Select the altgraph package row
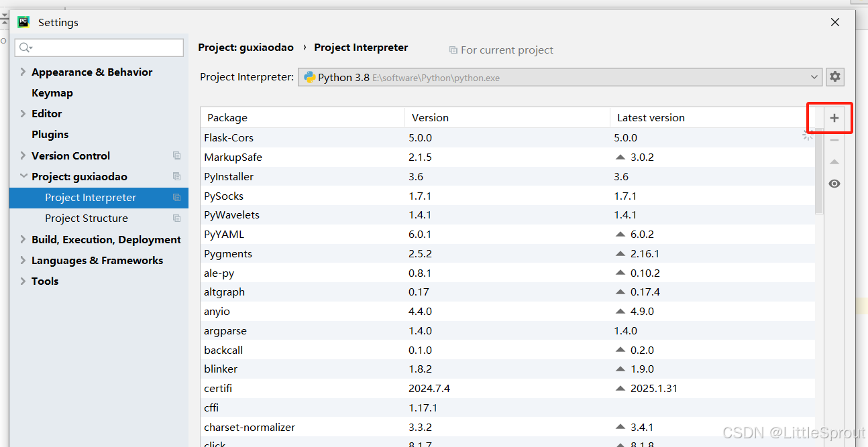The width and height of the screenshot is (868, 447). click(508, 292)
